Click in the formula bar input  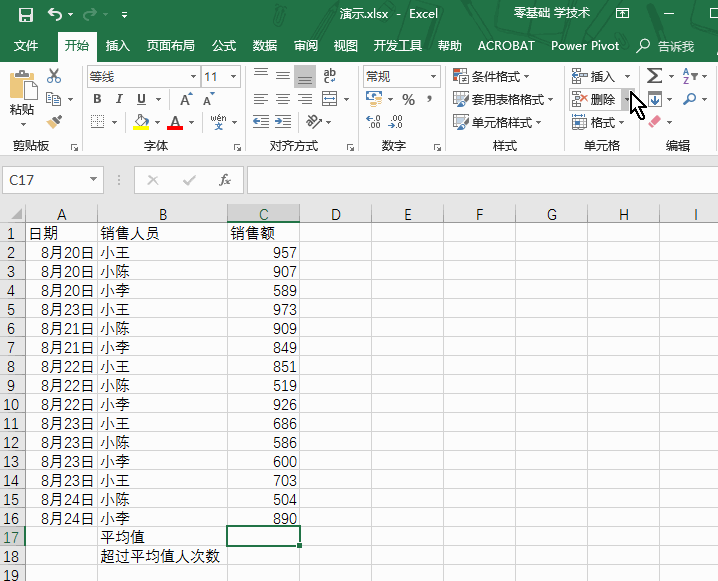click(x=482, y=179)
